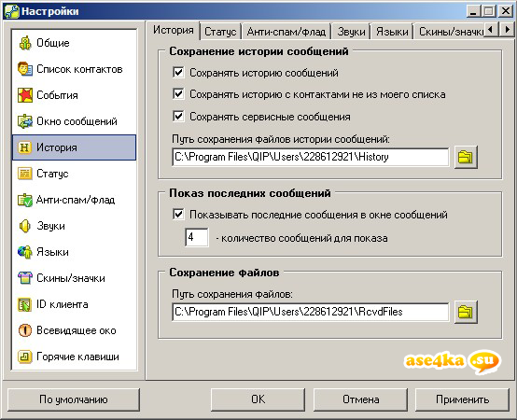Click the Звуки speaker icon
The image size is (517, 420).
pos(25,226)
